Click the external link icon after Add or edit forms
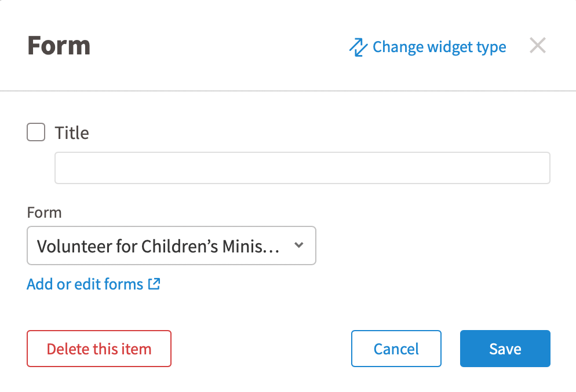Viewport: 576px width, 392px height. [154, 284]
